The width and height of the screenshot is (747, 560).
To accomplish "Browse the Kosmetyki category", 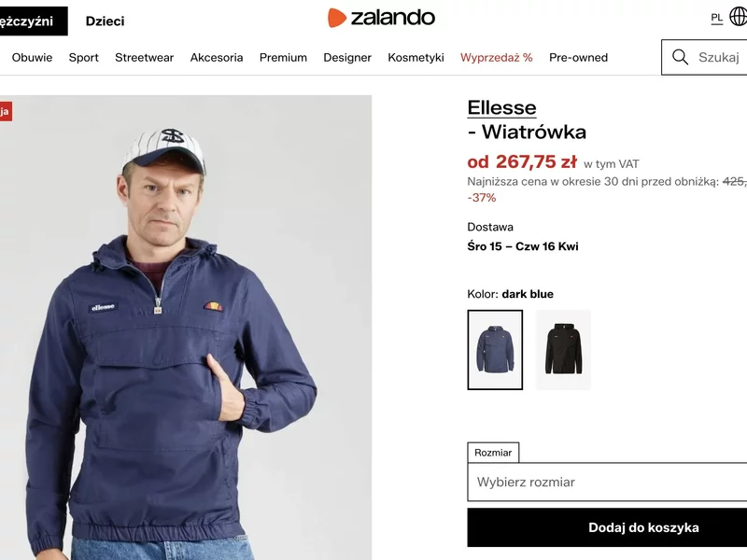I will tap(416, 57).
